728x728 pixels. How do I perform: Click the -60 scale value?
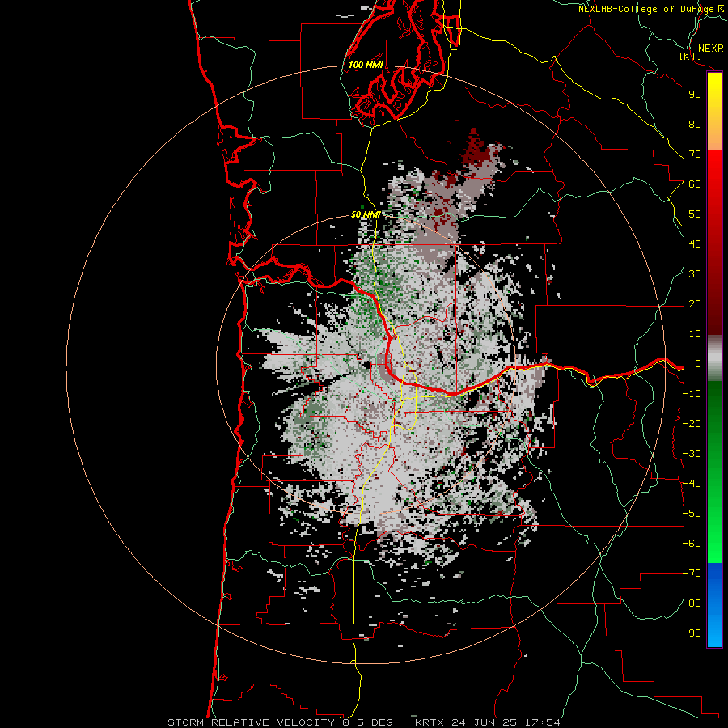[692, 544]
